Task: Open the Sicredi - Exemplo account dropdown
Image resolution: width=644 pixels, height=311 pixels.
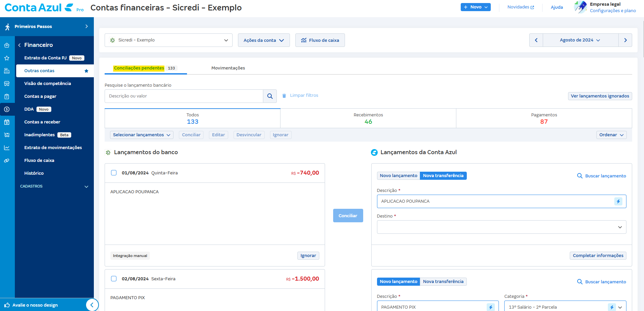Action: coord(168,40)
